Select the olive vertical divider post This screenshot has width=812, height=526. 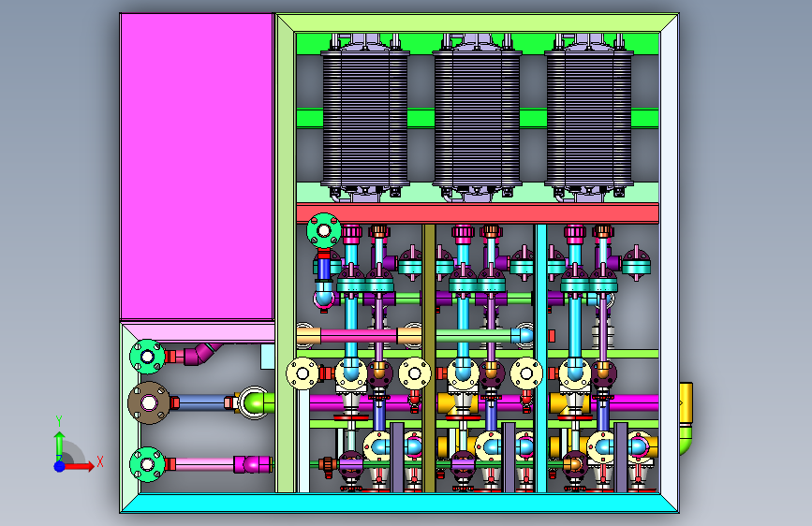429,358
